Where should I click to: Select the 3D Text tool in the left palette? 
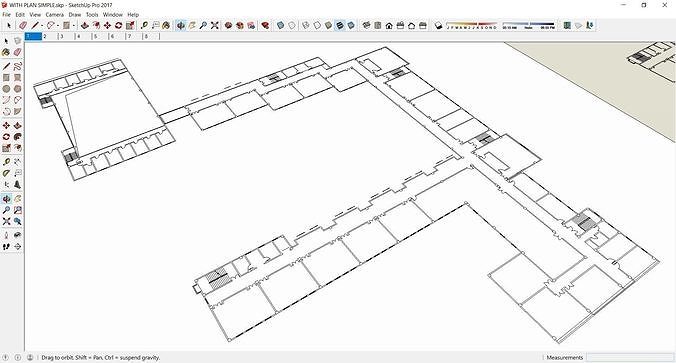point(17,184)
